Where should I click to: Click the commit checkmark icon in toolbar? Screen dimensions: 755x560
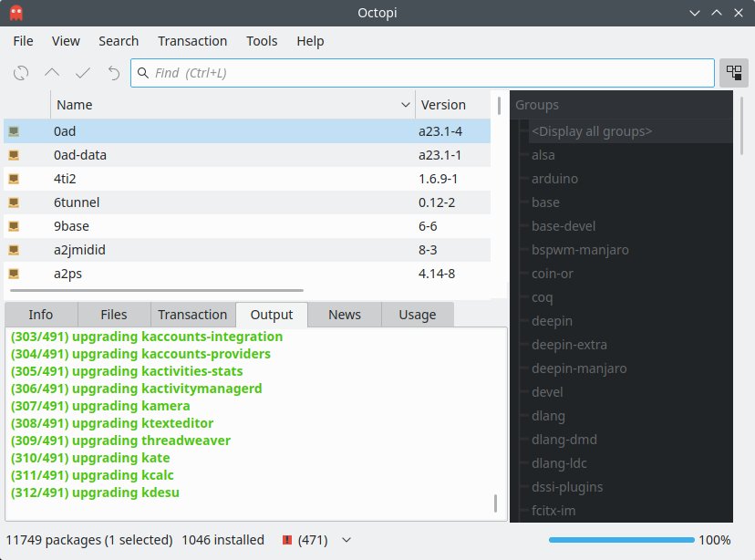[83, 73]
